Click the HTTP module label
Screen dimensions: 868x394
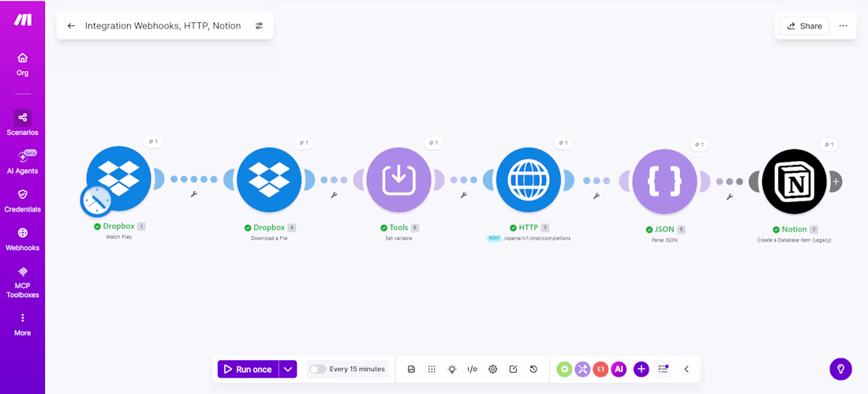(528, 227)
